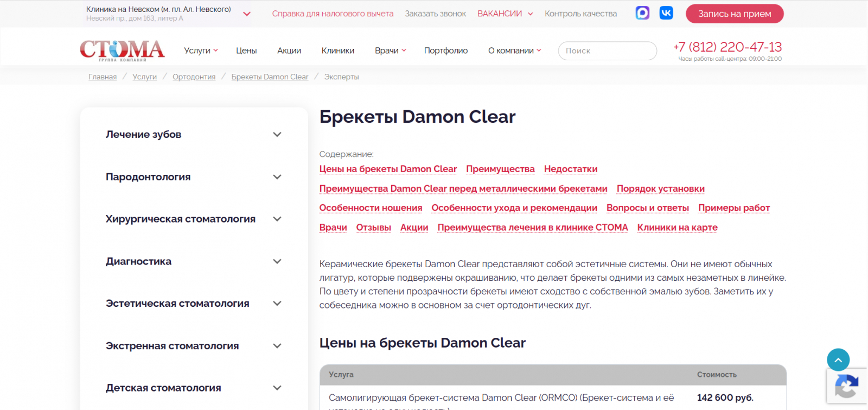
Task: Expand Хирургическая стоматология chevron
Action: pyautogui.click(x=277, y=219)
